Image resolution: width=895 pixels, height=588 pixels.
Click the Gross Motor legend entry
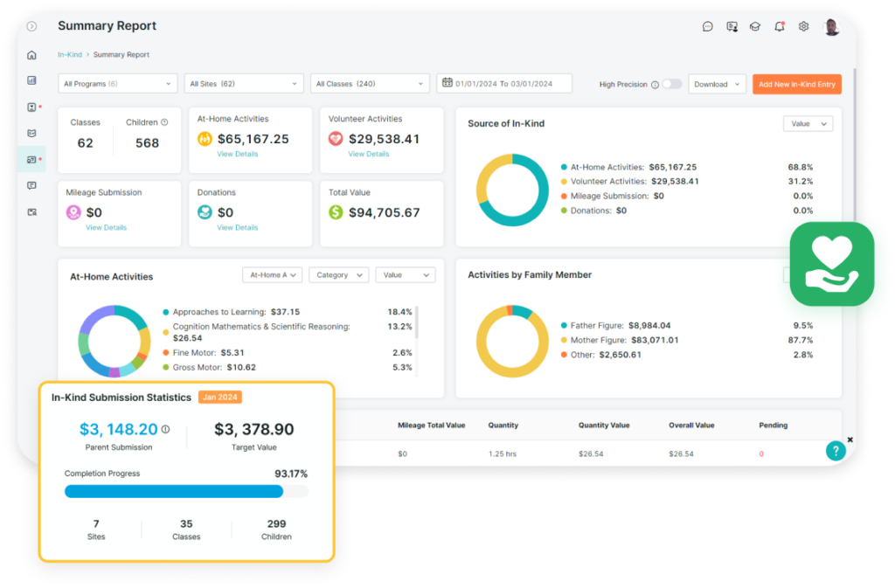coord(209,367)
